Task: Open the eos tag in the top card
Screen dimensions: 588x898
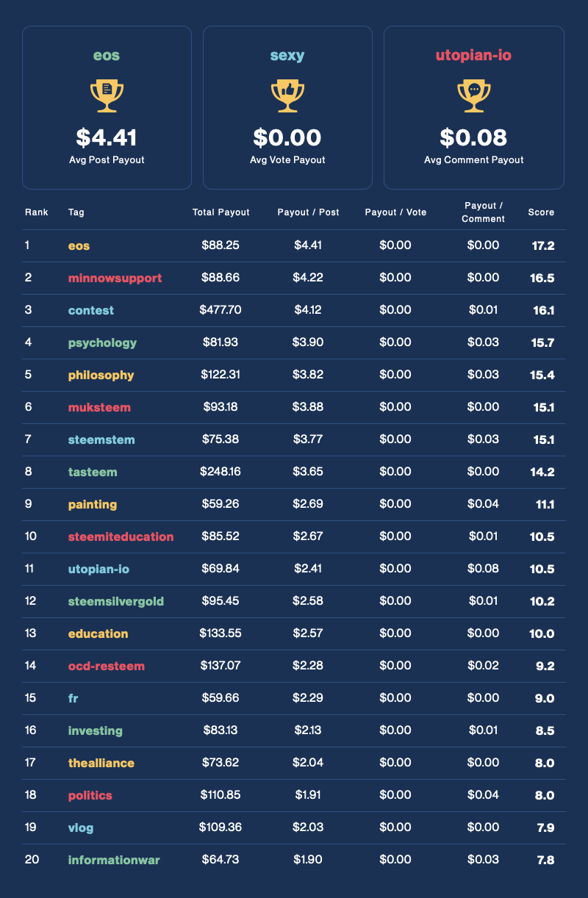Action: click(107, 55)
